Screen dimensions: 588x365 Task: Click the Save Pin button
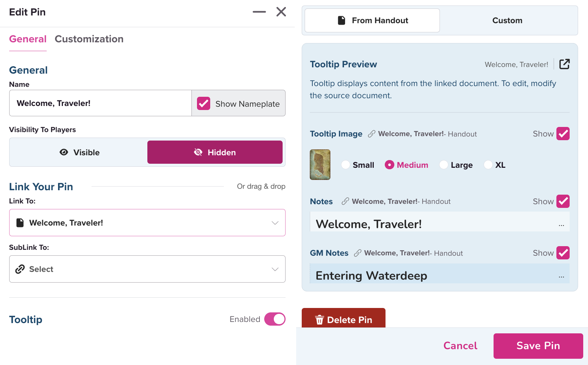point(538,346)
